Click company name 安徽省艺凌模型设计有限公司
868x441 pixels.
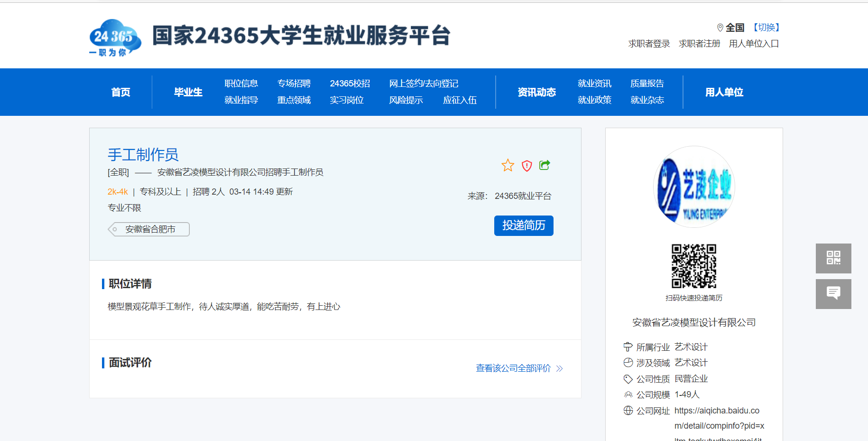coord(694,323)
